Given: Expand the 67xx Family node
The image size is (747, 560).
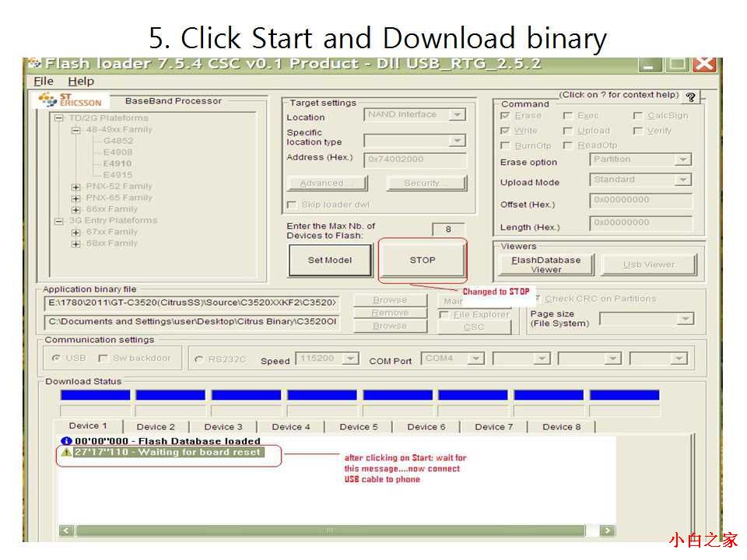Looking at the screenshot, I should (75, 233).
